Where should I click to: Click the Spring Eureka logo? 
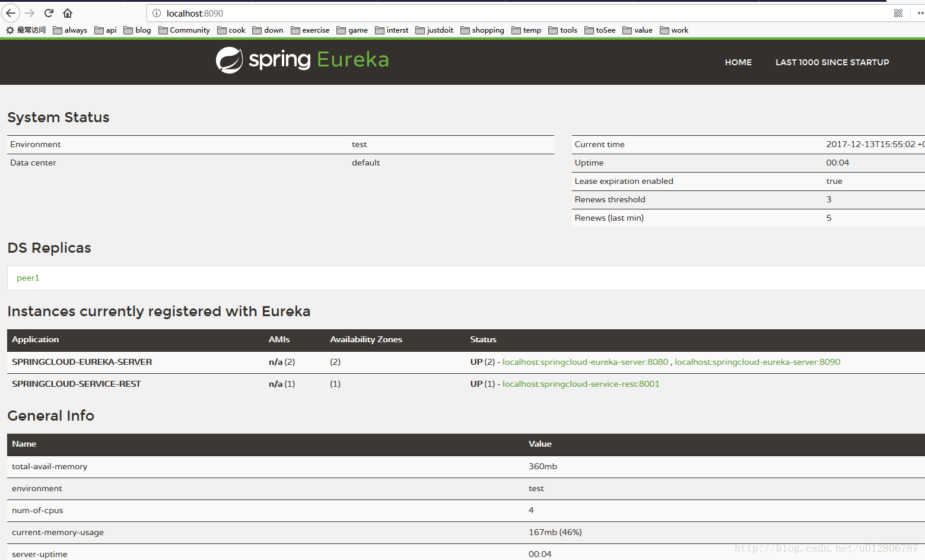point(302,60)
